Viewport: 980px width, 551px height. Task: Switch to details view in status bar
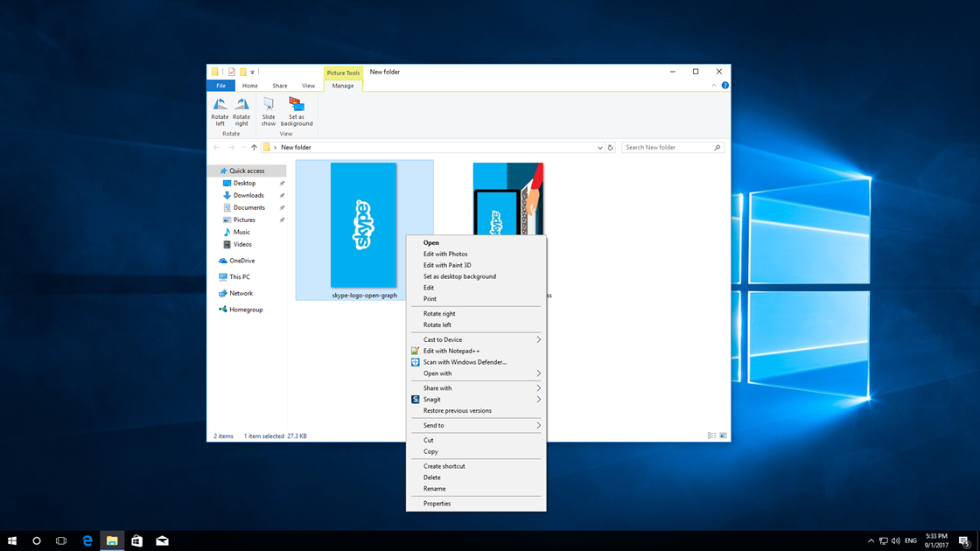(712, 435)
